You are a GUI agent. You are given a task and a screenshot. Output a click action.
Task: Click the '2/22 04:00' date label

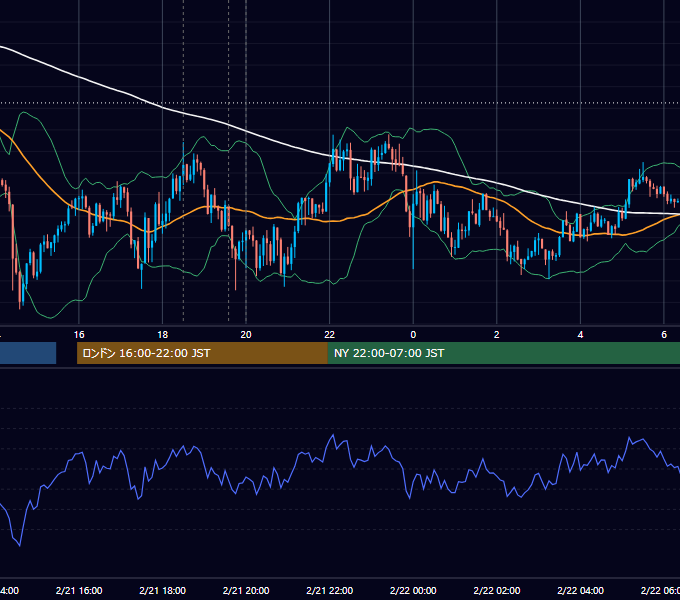[580, 590]
